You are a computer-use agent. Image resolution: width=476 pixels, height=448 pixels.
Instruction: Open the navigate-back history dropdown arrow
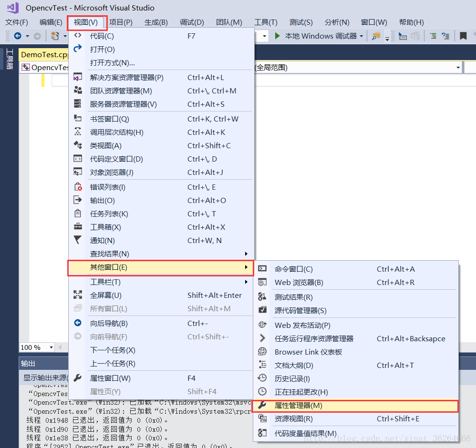tap(27, 36)
